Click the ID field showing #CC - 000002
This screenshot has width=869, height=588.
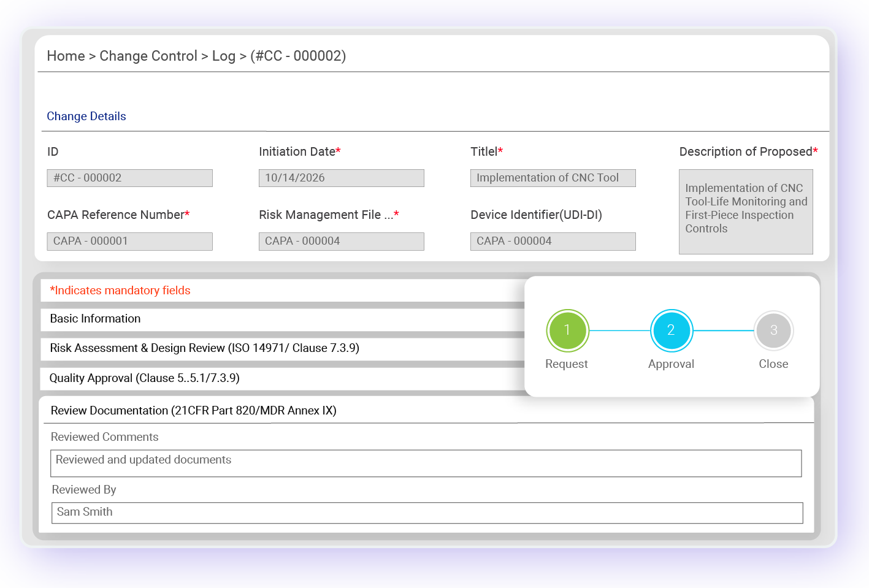tap(130, 178)
